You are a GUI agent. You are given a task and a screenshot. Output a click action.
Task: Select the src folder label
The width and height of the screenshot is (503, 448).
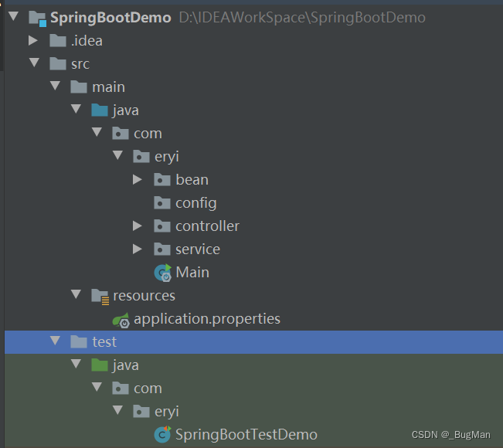[x=80, y=64]
